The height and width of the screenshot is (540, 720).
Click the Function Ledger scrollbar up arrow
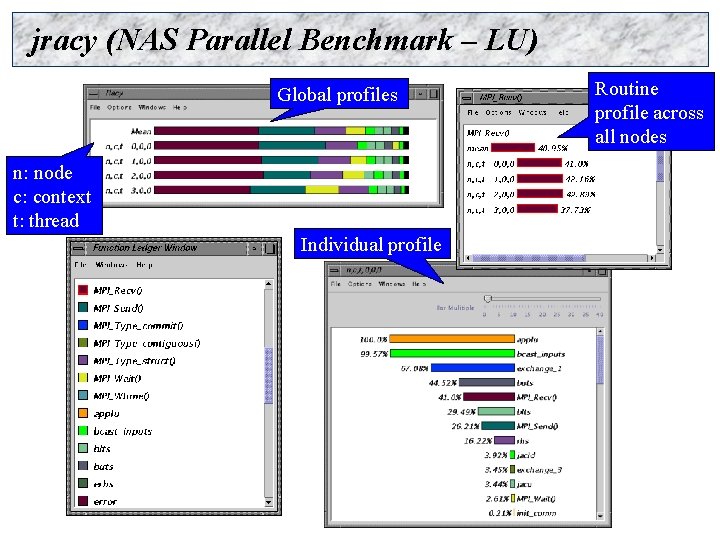(x=269, y=284)
